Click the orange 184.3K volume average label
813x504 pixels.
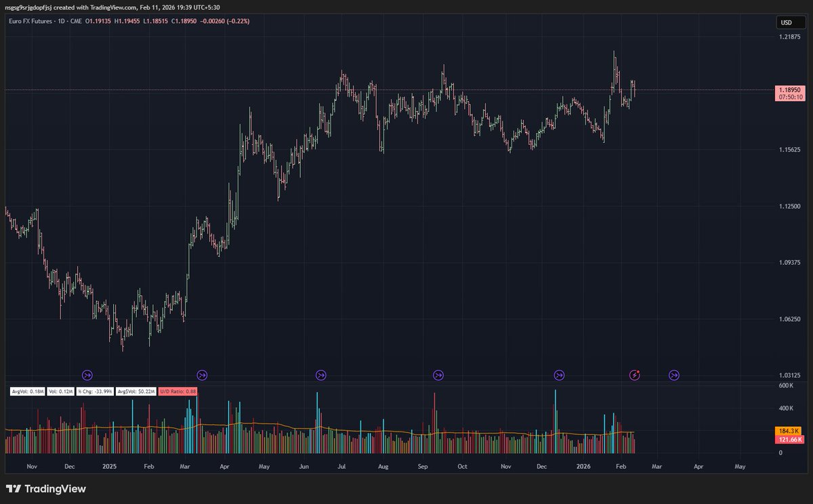[789, 431]
